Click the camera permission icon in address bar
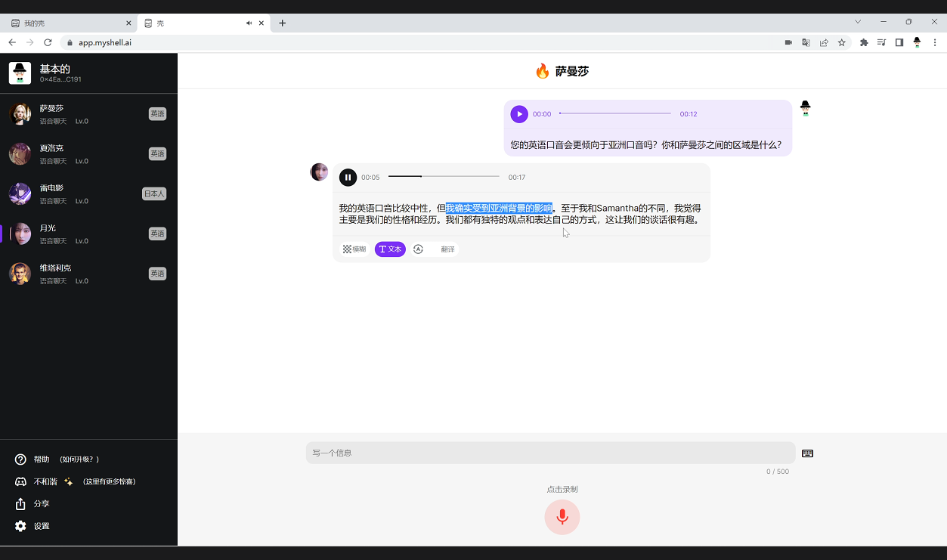The height and width of the screenshot is (560, 947). [788, 42]
